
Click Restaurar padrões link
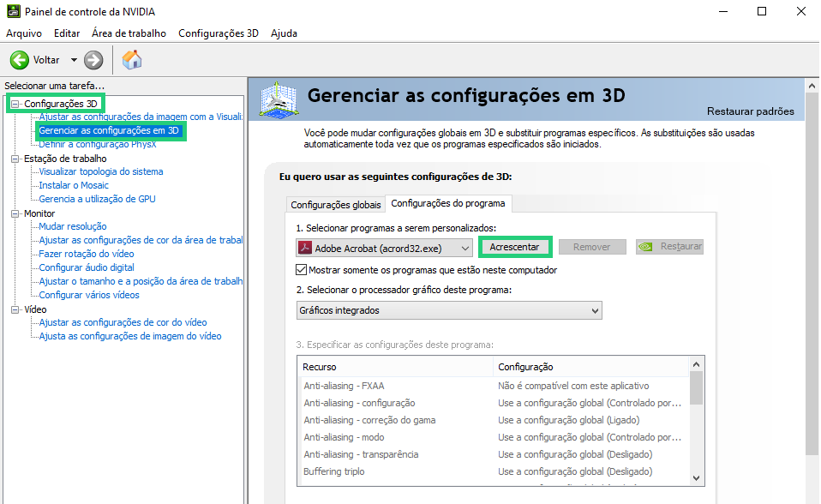coord(750,111)
